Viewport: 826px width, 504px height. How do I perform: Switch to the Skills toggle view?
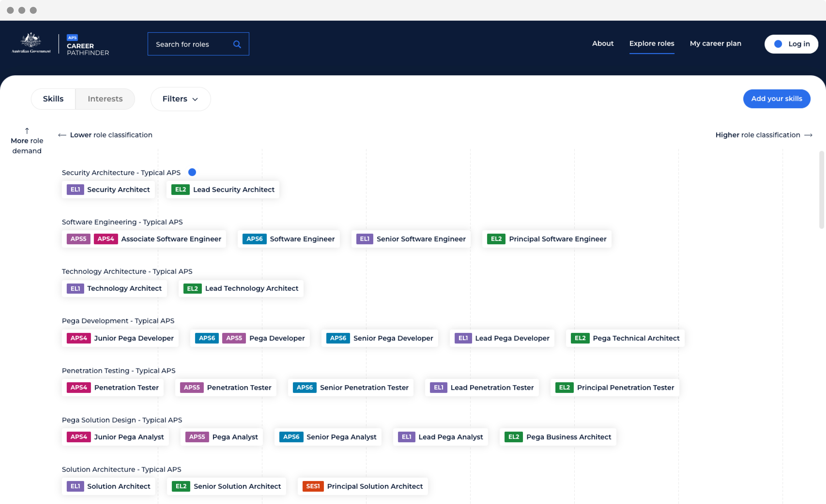[53, 99]
